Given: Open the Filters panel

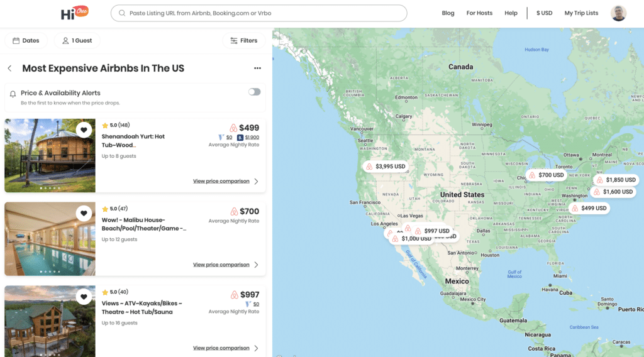Looking at the screenshot, I should coord(243,41).
